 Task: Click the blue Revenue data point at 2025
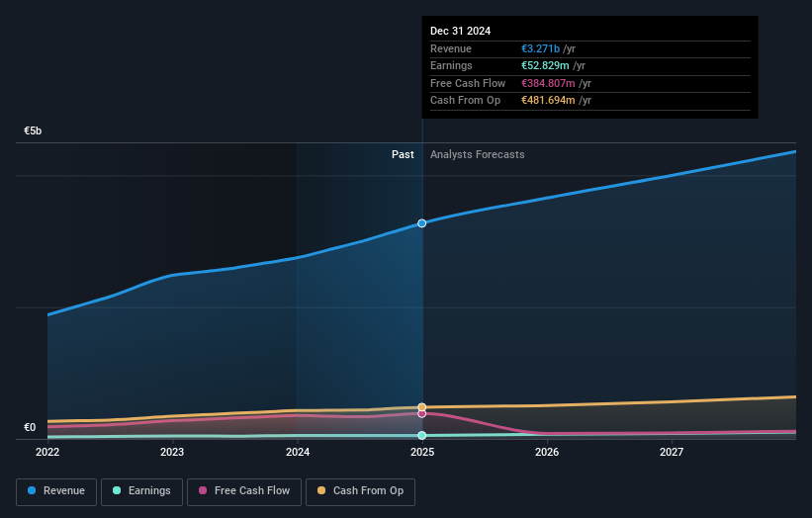point(422,223)
